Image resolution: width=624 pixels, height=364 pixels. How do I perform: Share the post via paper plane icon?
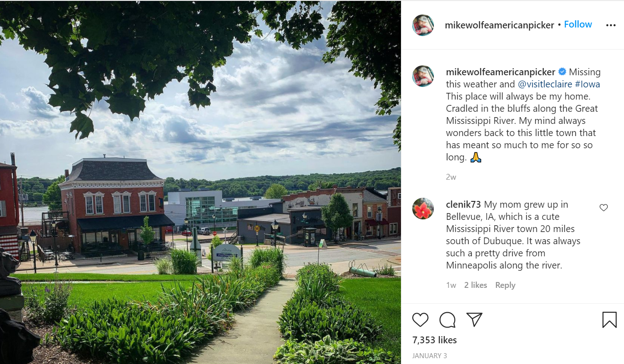click(x=474, y=319)
